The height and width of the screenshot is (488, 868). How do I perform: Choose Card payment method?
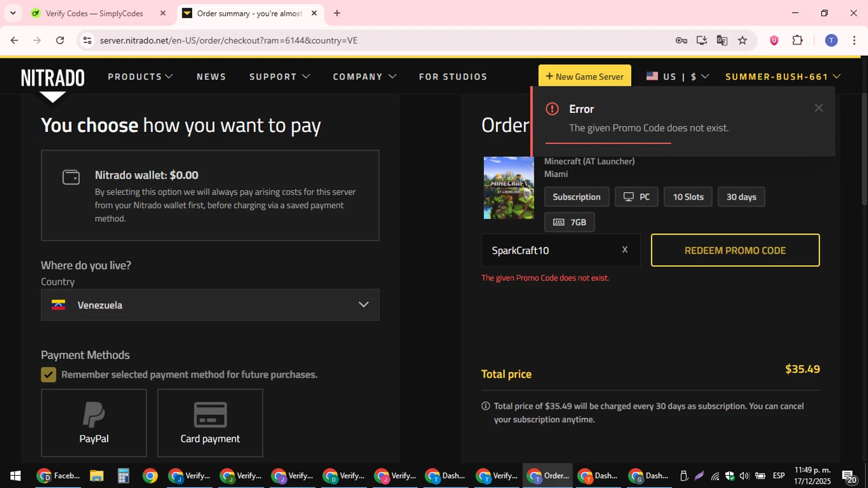pos(210,423)
